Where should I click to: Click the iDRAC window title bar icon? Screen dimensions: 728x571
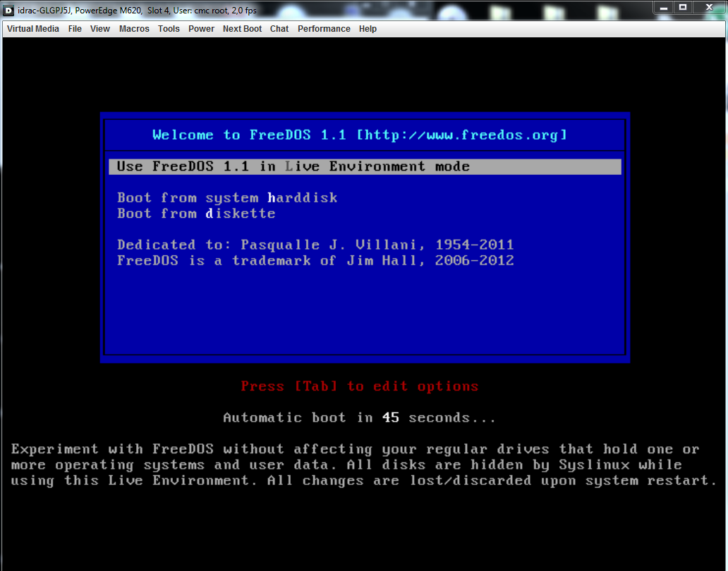tap(8, 10)
